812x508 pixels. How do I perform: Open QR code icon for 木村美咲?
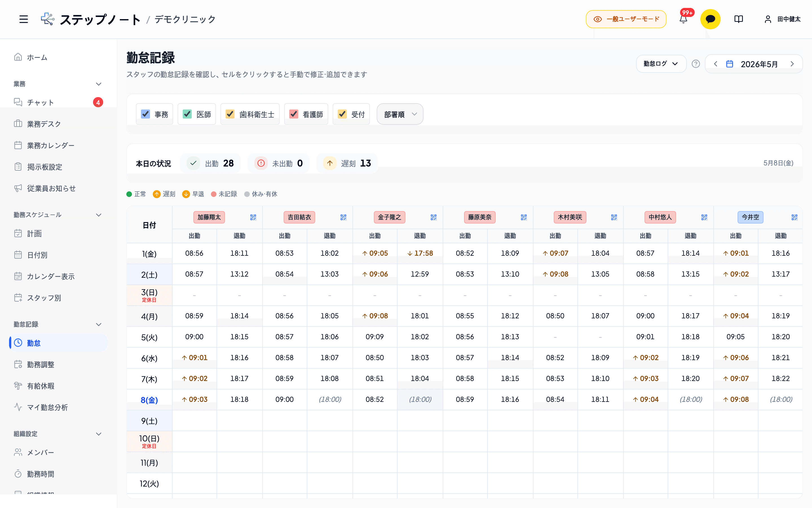point(614,217)
